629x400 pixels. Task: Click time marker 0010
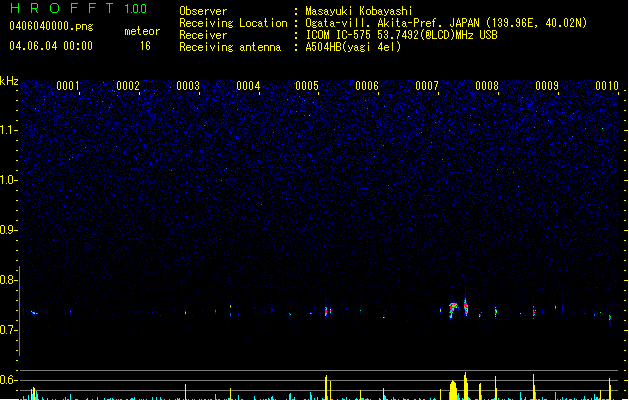607,85
